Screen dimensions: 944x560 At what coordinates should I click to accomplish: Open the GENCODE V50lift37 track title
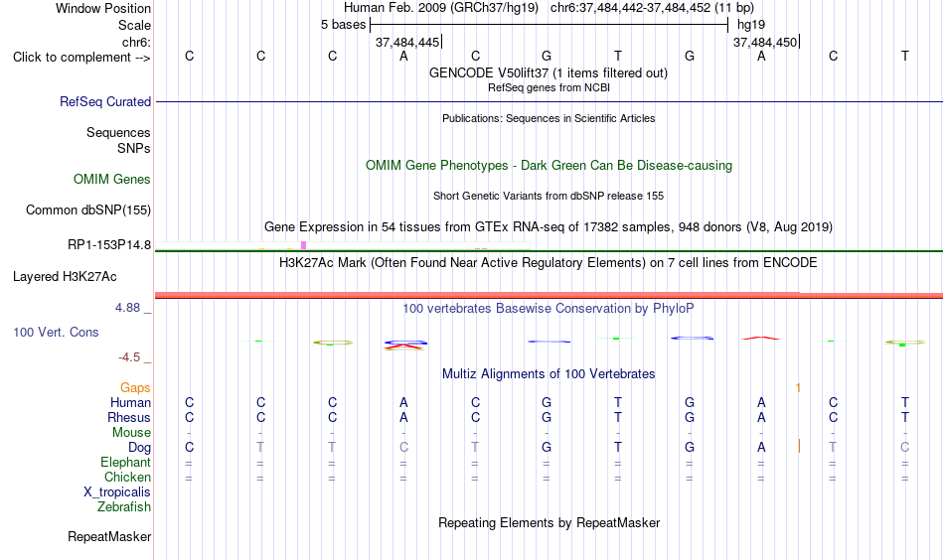click(x=548, y=72)
